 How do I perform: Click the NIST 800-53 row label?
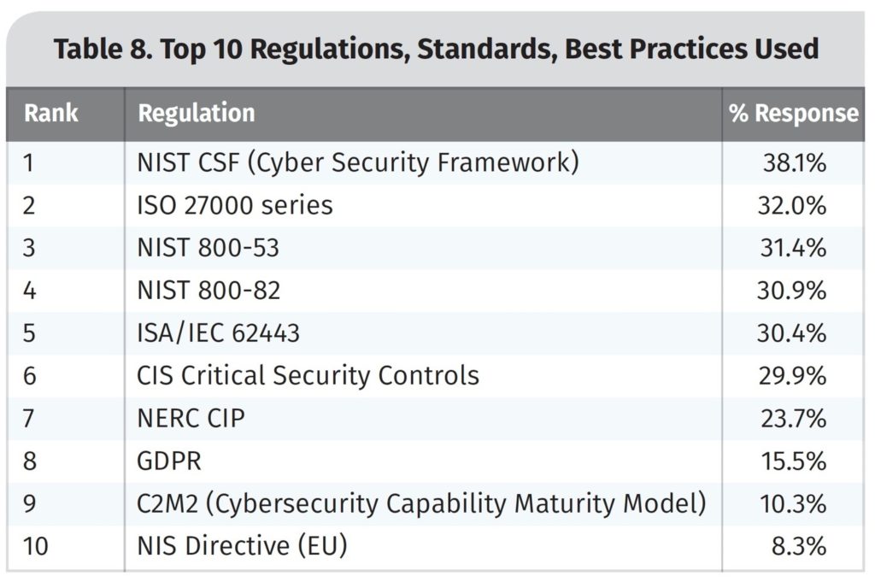208,248
